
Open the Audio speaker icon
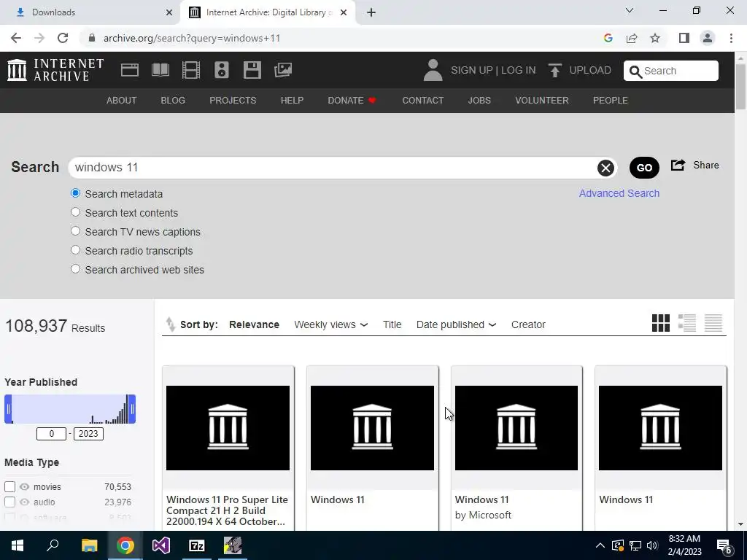(222, 70)
